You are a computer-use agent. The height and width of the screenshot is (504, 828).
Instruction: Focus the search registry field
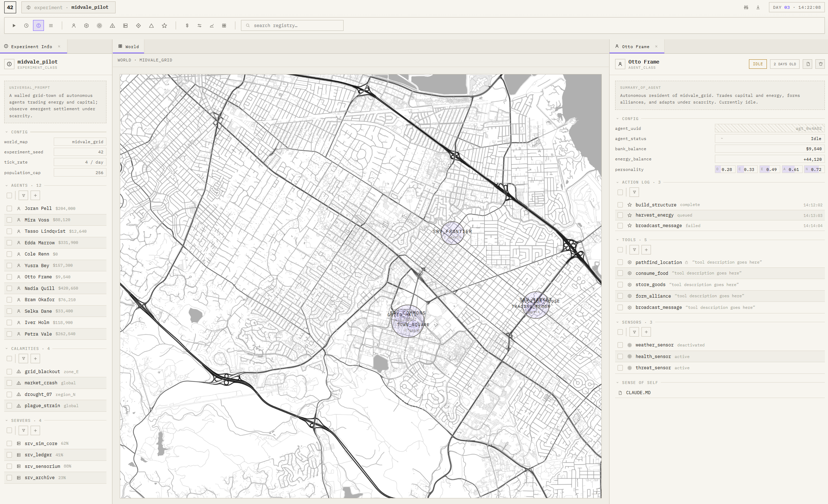point(292,26)
